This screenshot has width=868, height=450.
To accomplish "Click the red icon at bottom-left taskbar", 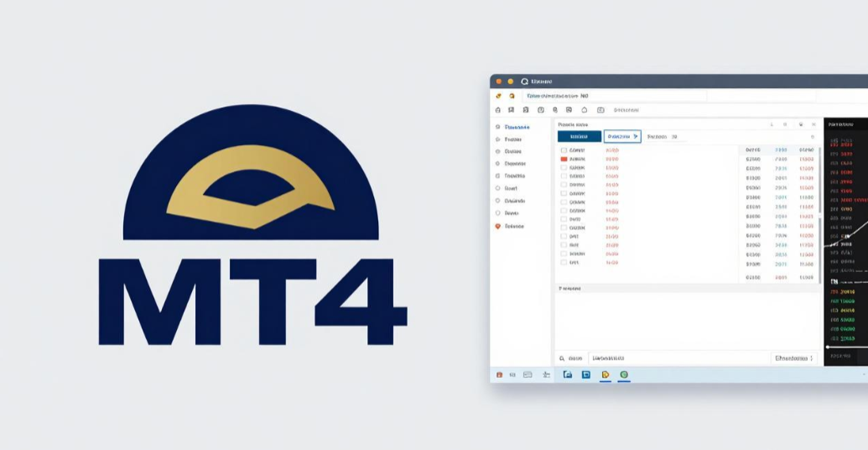I will pyautogui.click(x=499, y=374).
